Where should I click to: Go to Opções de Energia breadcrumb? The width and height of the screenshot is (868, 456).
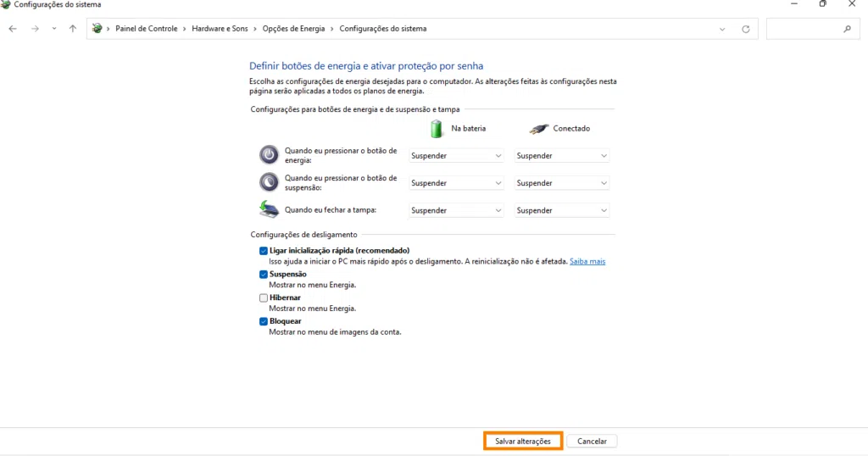293,29
